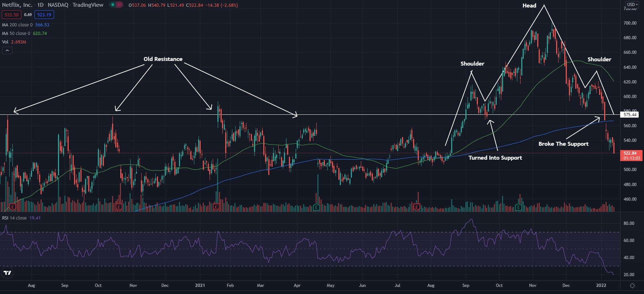Click the 522.84 last price label
This screenshot has width=644, height=294.
pos(632,153)
